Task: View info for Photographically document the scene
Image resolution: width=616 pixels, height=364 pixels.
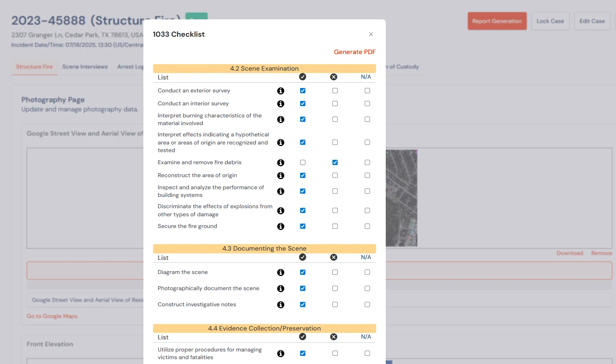Action: [x=281, y=289]
